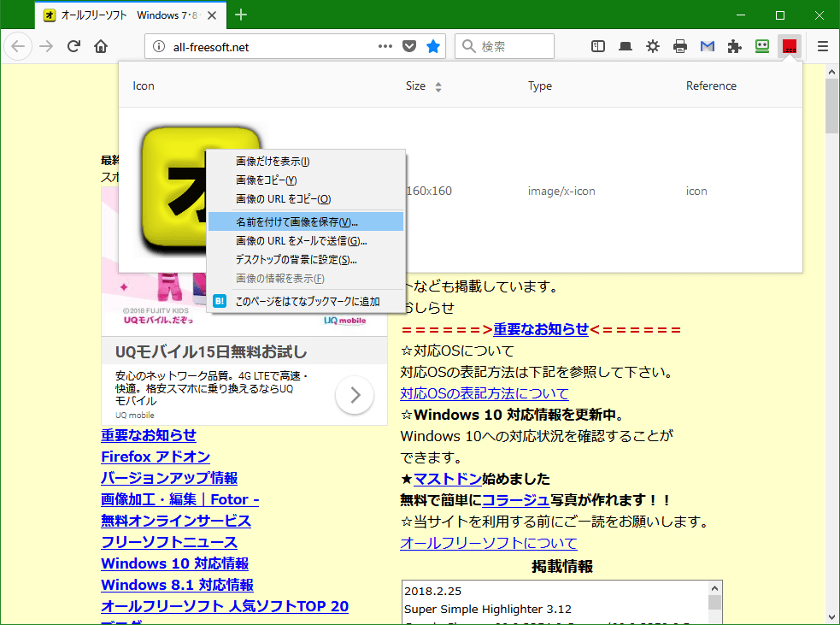Close the オールフリーソフト tab
This screenshot has width=840, height=625.
212,15
